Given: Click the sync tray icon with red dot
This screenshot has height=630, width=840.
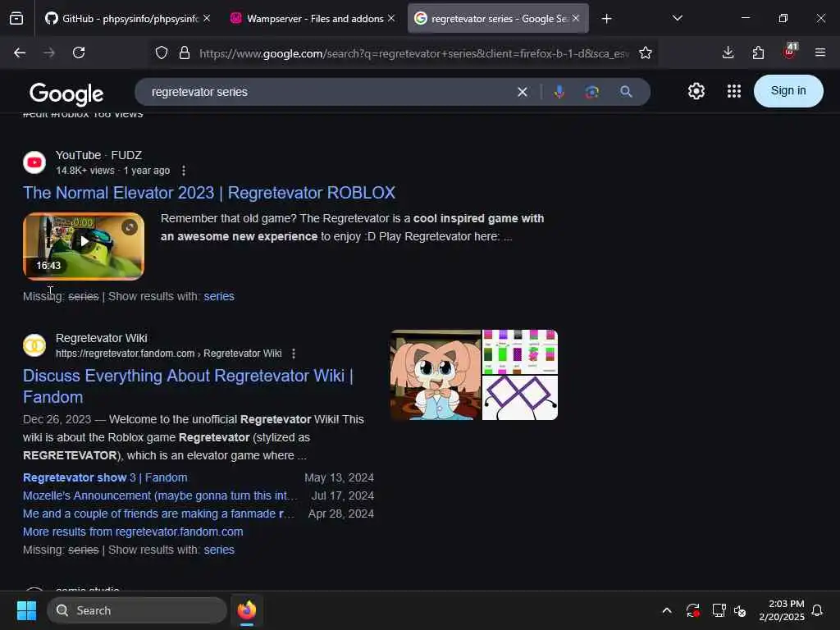Looking at the screenshot, I should pyautogui.click(x=692, y=610).
